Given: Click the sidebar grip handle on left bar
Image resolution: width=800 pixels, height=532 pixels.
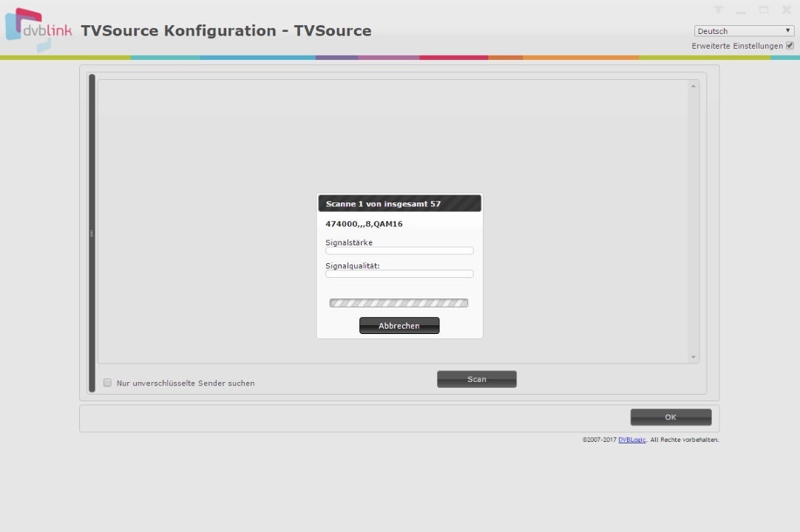Looking at the screenshot, I should pyautogui.click(x=92, y=233).
